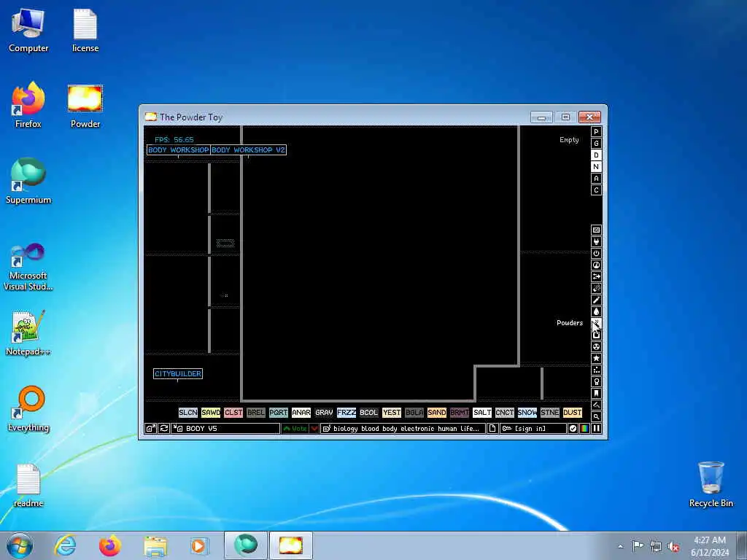Open the Explosives category icon
747x560 pixels.
point(596,289)
